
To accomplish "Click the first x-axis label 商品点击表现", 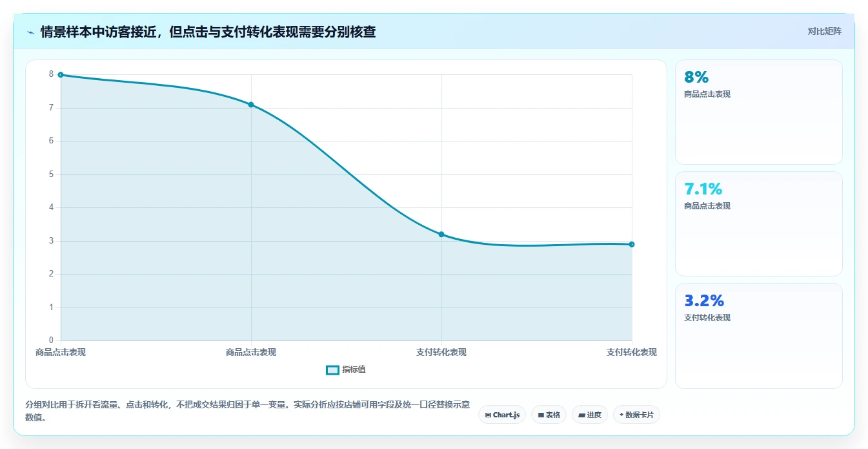I will click(x=61, y=352).
